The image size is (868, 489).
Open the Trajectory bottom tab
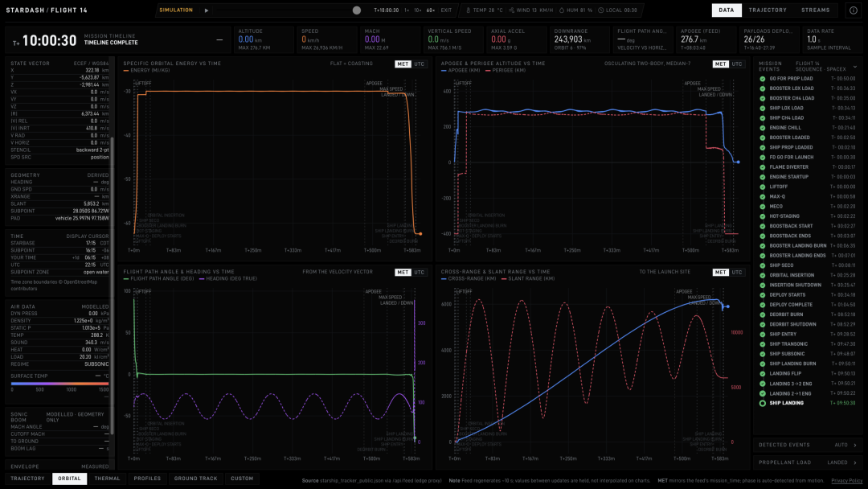coord(27,479)
